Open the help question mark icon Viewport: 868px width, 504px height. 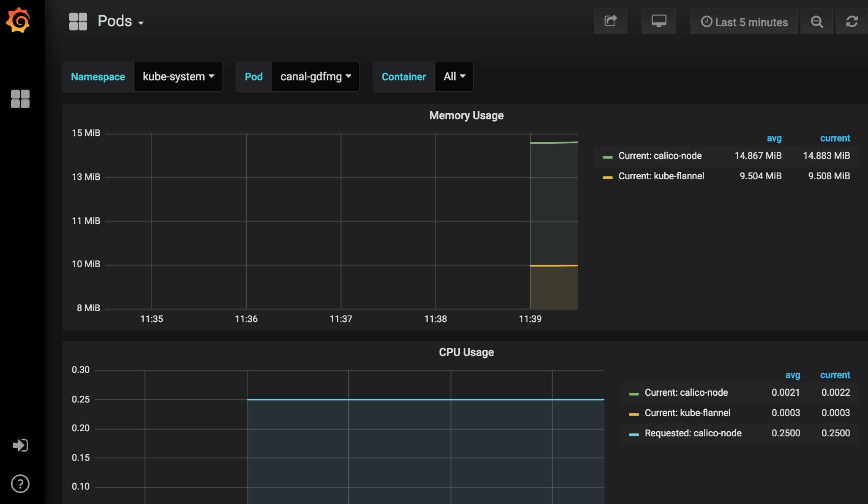click(20, 484)
